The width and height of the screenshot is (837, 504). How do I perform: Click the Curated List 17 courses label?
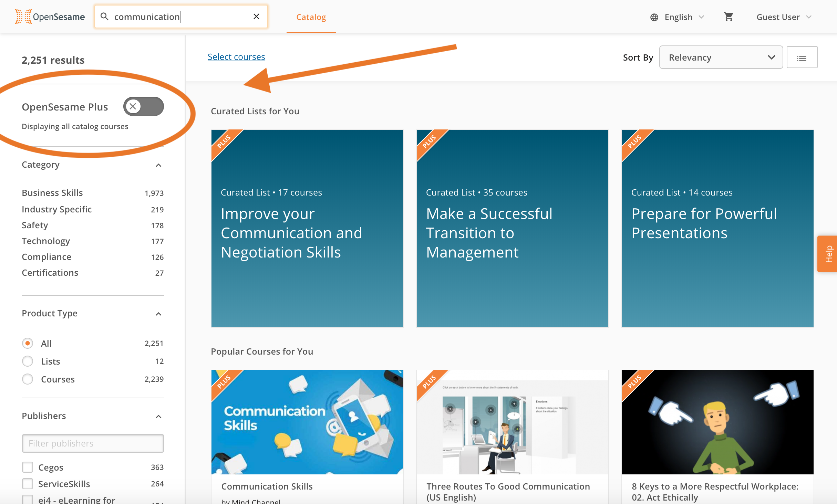coord(271,192)
